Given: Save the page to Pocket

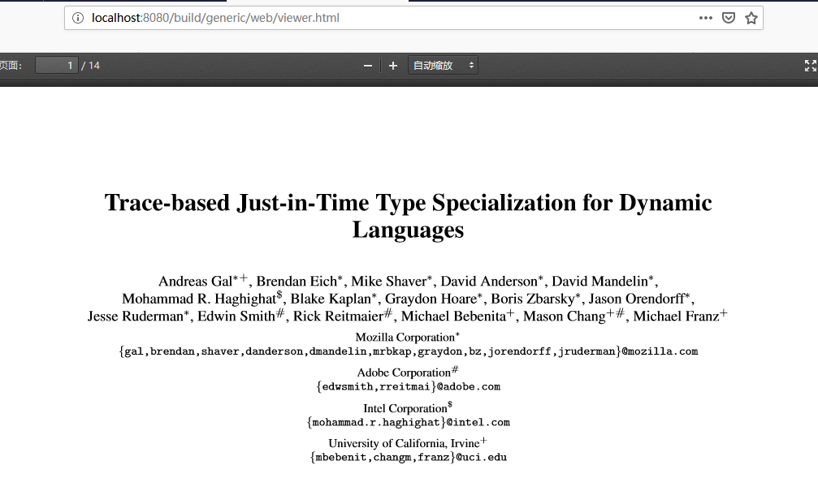Looking at the screenshot, I should click(729, 18).
